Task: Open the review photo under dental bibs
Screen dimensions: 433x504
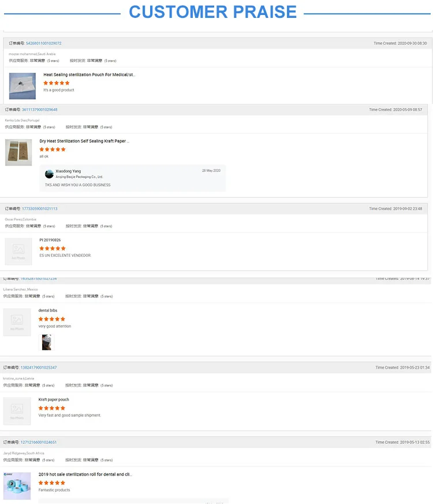Action: pos(46,342)
